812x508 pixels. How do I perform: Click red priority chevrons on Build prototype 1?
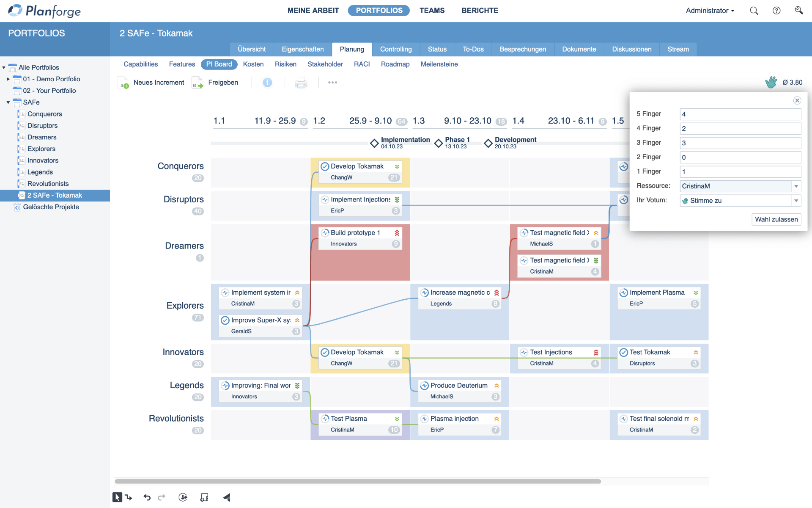(x=397, y=233)
